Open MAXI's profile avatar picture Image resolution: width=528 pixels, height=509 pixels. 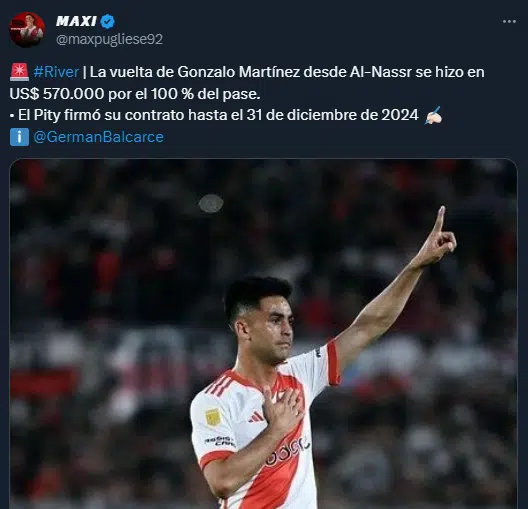pyautogui.click(x=27, y=30)
